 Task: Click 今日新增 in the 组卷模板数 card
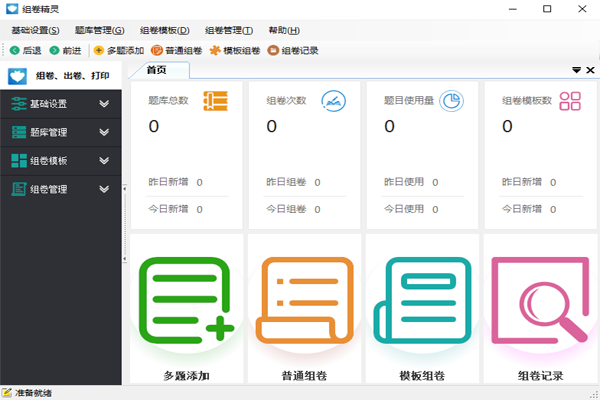click(x=522, y=209)
